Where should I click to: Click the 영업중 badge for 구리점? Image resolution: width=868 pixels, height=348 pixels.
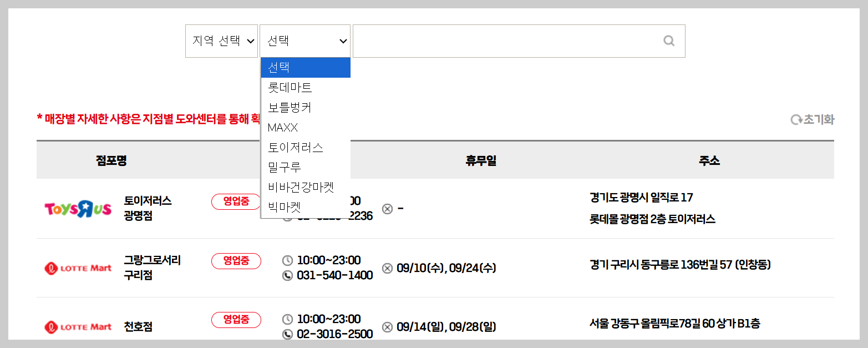coord(236,261)
